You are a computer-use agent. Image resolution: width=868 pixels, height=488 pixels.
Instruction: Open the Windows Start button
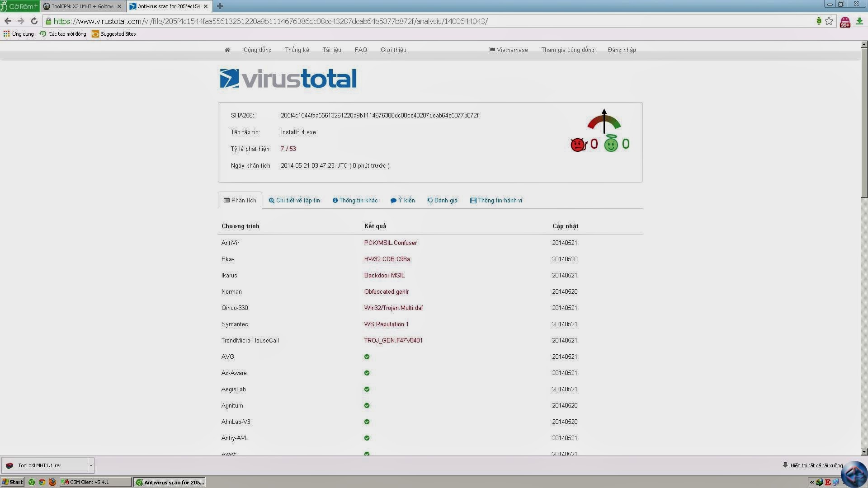tap(12, 482)
